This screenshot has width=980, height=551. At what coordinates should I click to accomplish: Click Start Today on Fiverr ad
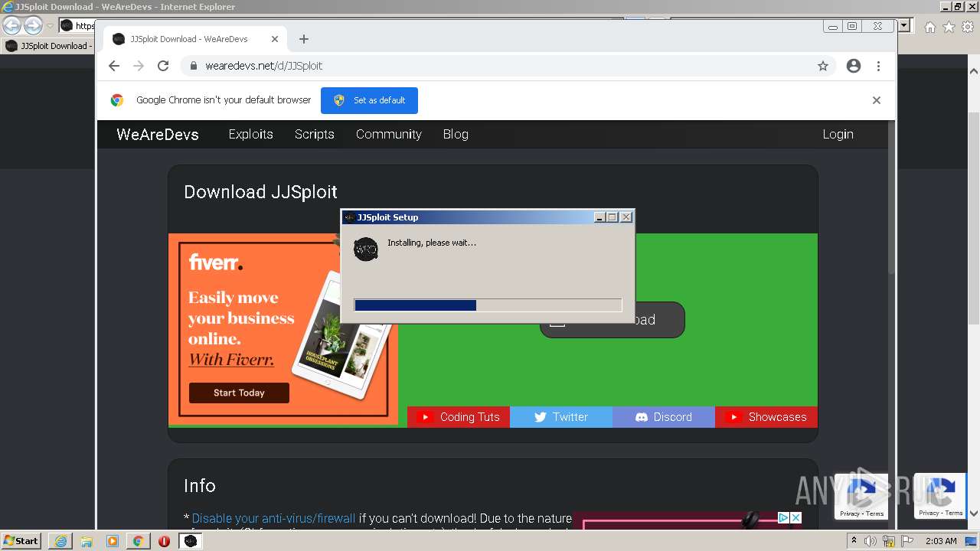[239, 393]
